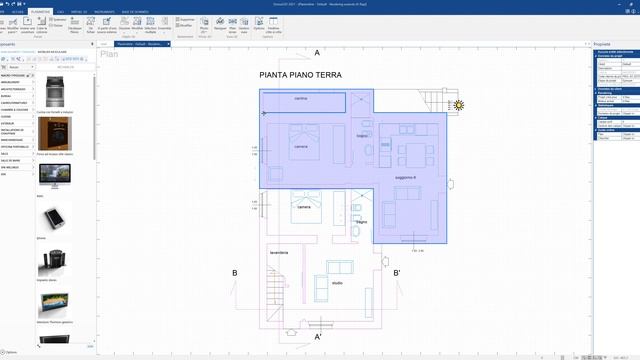Open the BASE DE DONNEES ribbon tab
Viewport: 640px width, 360px height.
coord(135,12)
